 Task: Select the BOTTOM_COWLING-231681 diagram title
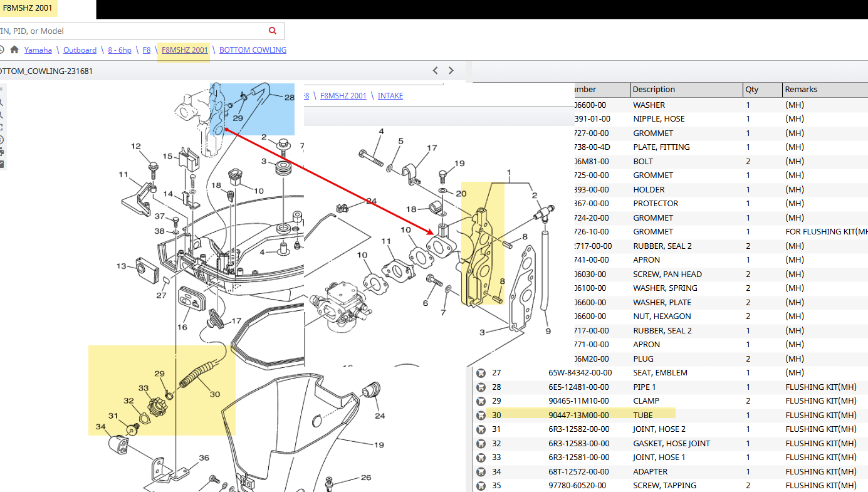(x=46, y=71)
